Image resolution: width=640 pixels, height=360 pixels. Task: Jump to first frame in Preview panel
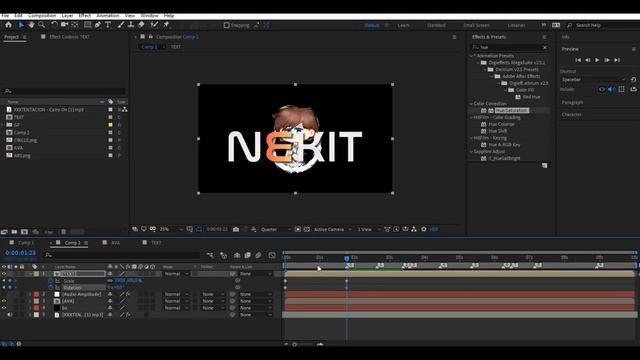(x=578, y=60)
